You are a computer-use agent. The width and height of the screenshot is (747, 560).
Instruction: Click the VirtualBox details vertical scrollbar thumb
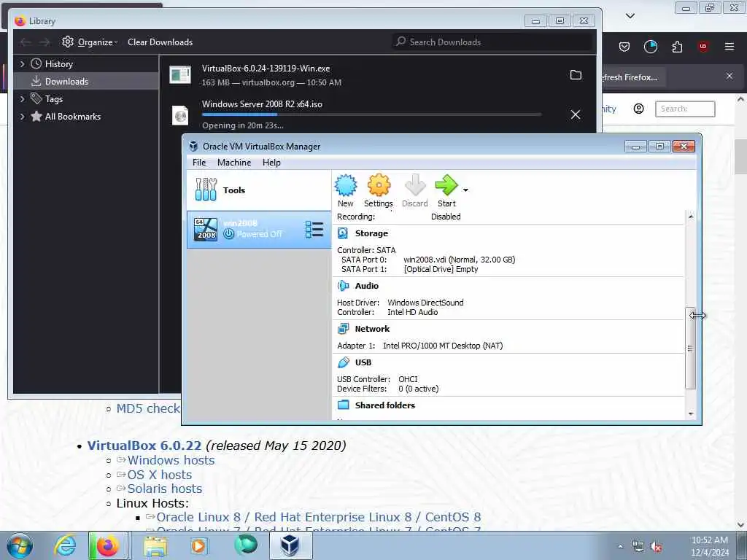point(690,349)
